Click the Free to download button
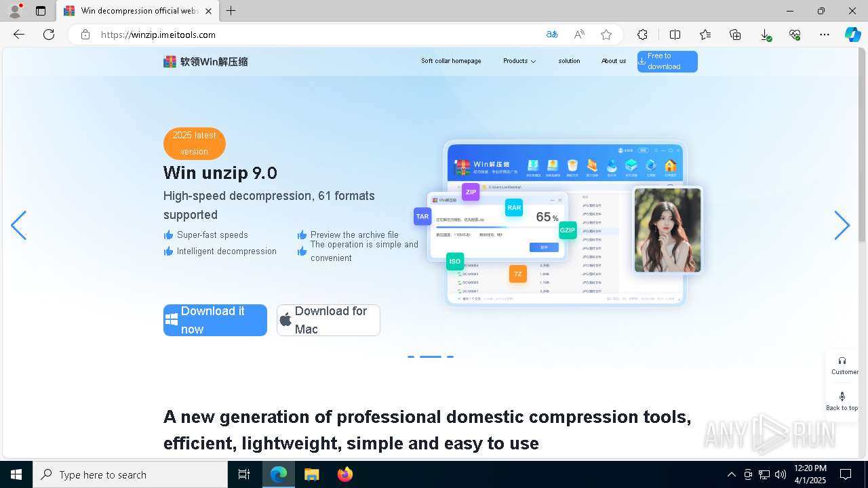 tap(667, 62)
